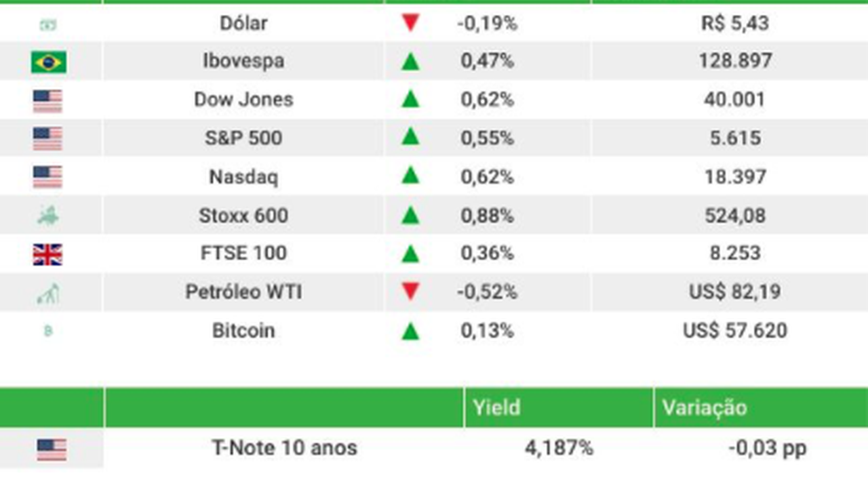The width and height of the screenshot is (868, 488).
Task: Click the green up arrow for Bitcoin
Action: click(410, 331)
